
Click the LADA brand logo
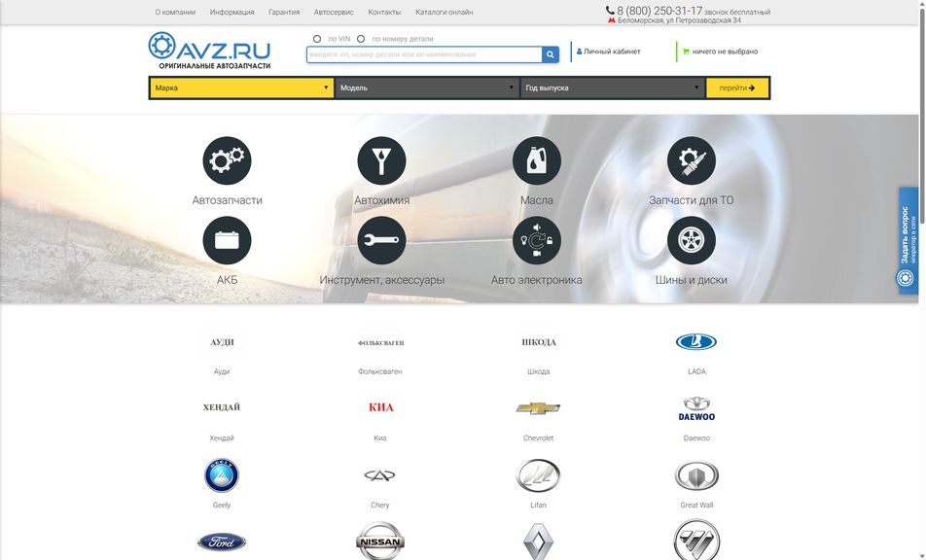coord(696,341)
